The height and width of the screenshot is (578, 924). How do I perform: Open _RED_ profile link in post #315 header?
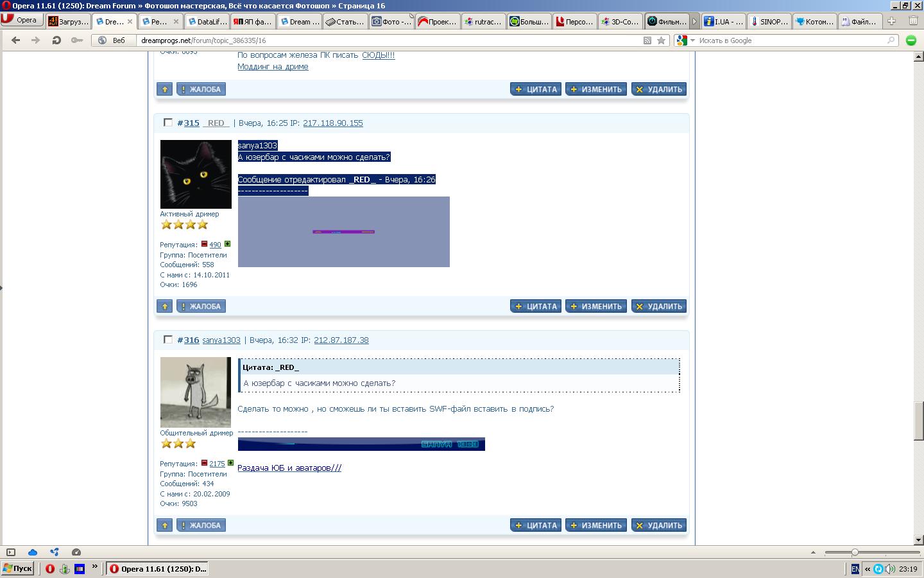(x=216, y=123)
